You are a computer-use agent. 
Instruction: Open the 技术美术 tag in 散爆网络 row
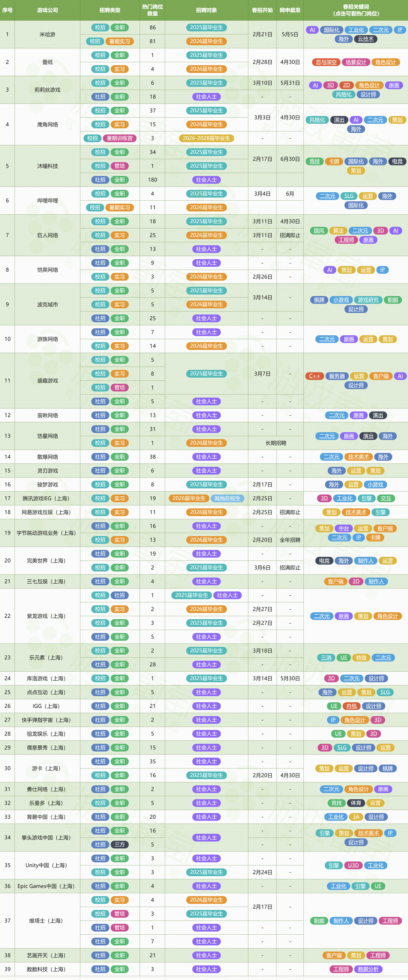(358, 457)
